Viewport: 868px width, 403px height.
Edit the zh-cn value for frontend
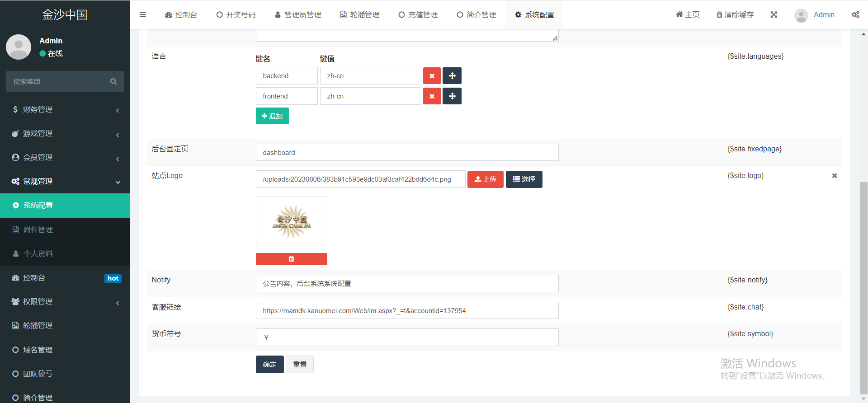[x=371, y=96]
